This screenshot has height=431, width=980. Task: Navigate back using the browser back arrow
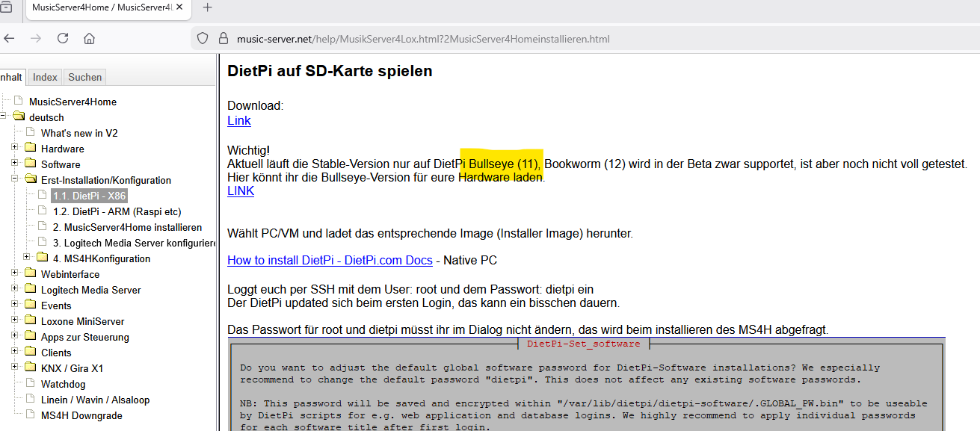point(9,37)
